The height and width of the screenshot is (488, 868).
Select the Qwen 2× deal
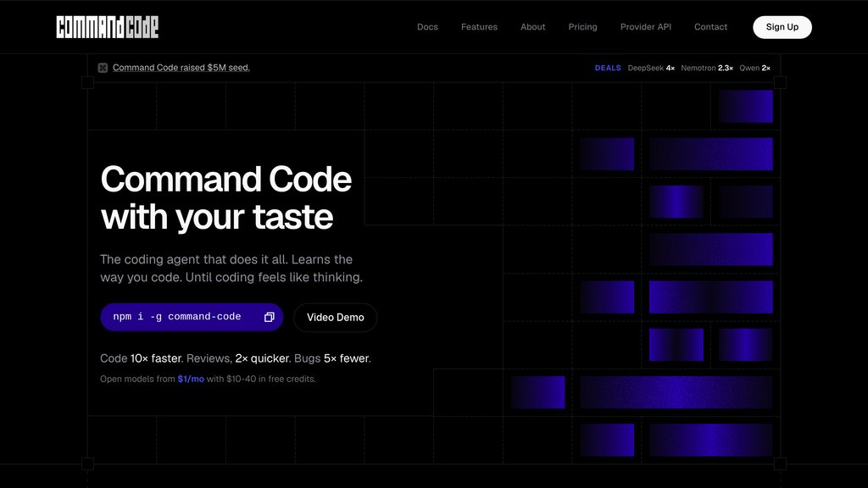[x=754, y=68]
